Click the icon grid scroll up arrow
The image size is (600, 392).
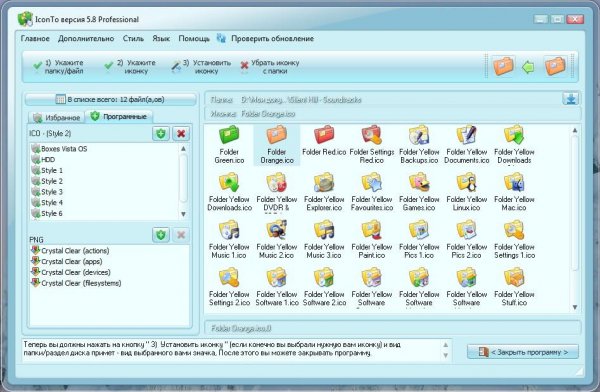[x=575, y=131]
